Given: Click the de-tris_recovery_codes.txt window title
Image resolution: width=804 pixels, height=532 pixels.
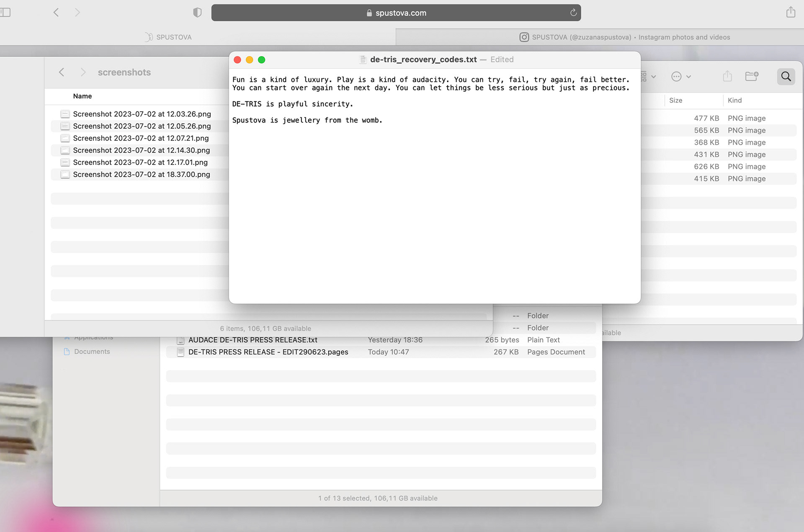Looking at the screenshot, I should [x=423, y=59].
